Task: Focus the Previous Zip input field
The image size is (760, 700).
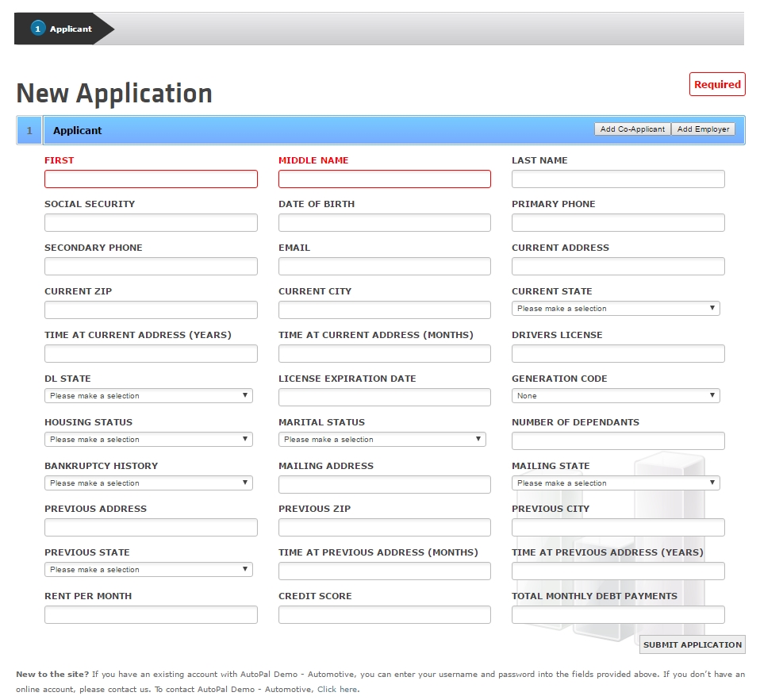Action: [x=384, y=528]
